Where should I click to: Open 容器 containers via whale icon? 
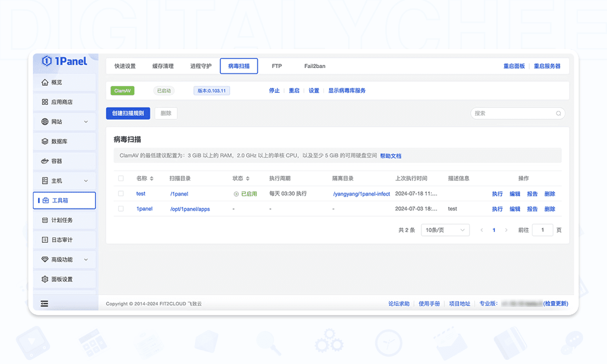[x=45, y=161]
